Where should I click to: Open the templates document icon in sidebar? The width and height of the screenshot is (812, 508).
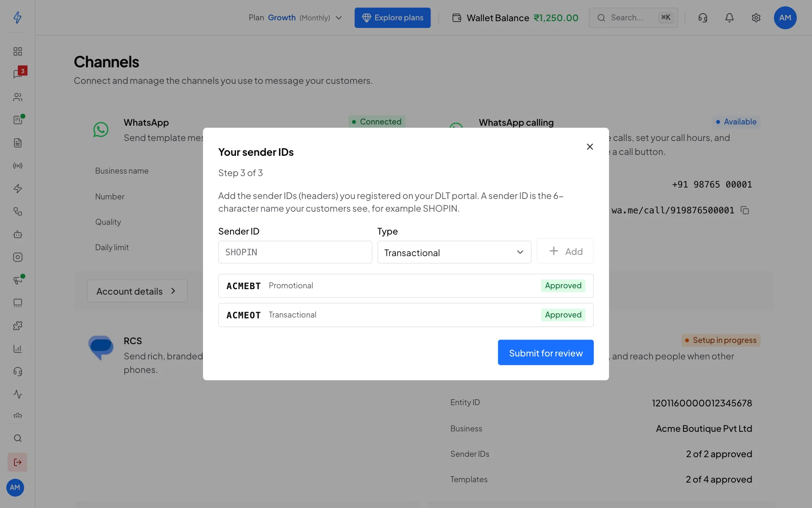point(17,143)
